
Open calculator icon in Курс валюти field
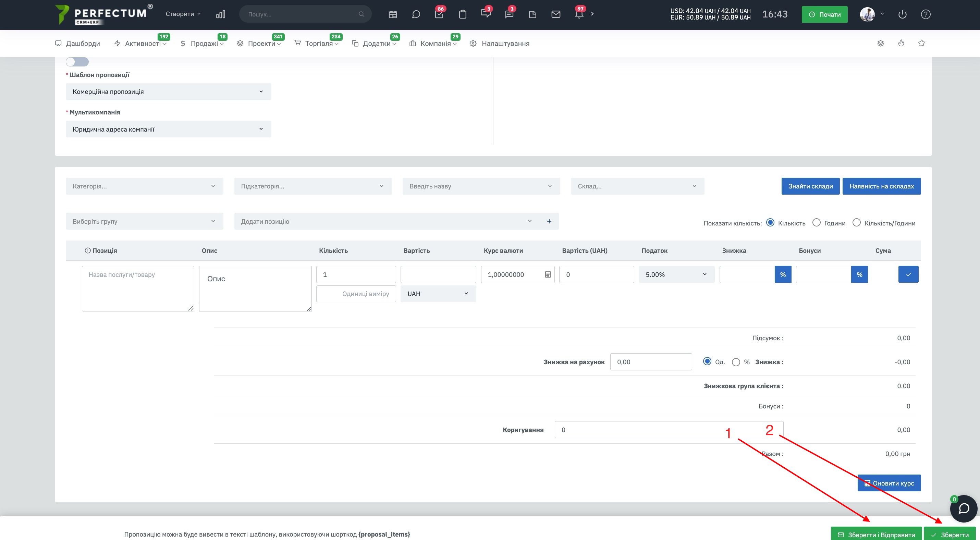(x=548, y=274)
